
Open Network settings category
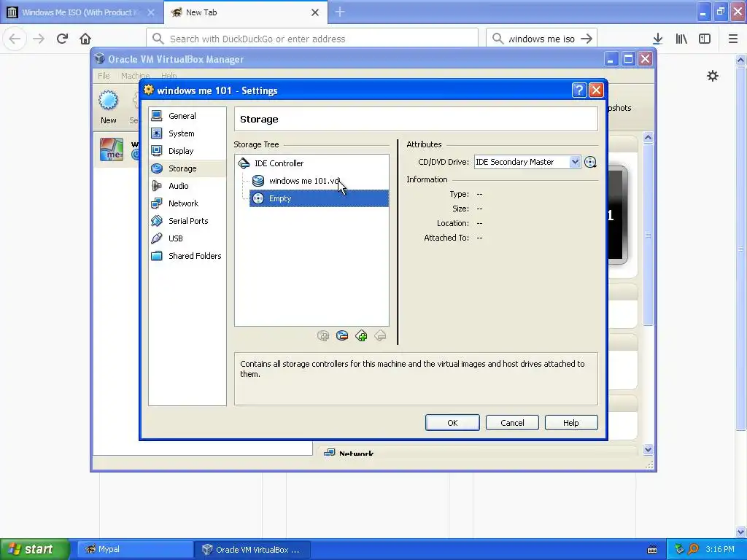pos(187,203)
